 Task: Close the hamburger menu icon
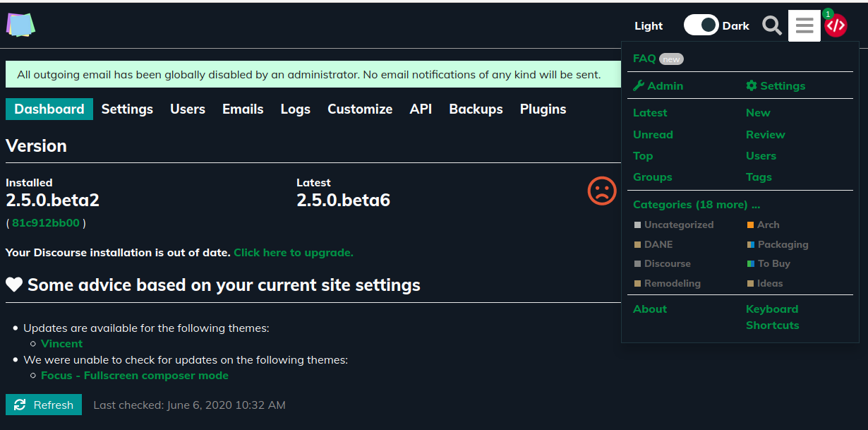point(804,26)
